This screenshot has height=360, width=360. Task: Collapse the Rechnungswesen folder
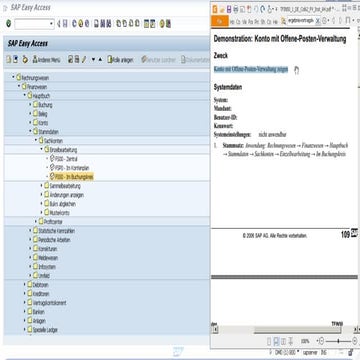coord(14,77)
